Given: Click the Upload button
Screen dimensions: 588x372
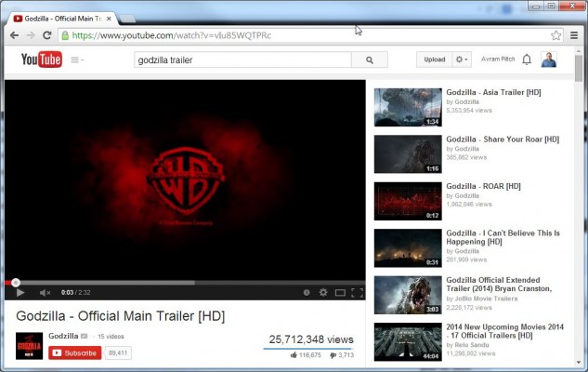Looking at the screenshot, I should [434, 60].
